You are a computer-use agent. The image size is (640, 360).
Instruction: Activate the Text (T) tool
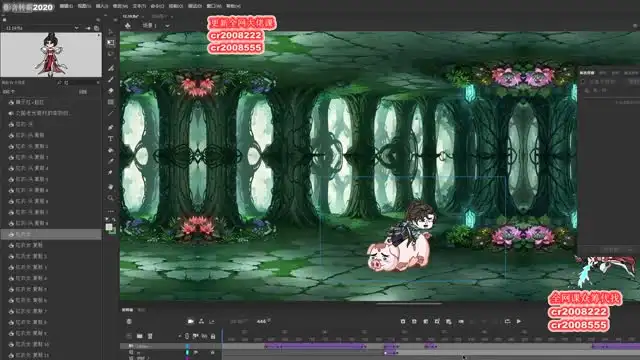point(111,139)
